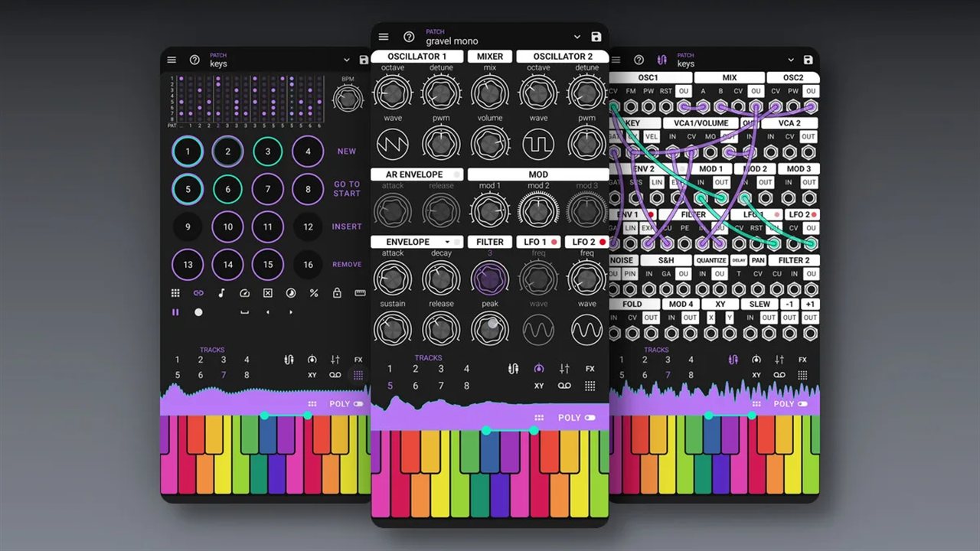Enable the AR ENVELOPE toggle dot

(457, 174)
